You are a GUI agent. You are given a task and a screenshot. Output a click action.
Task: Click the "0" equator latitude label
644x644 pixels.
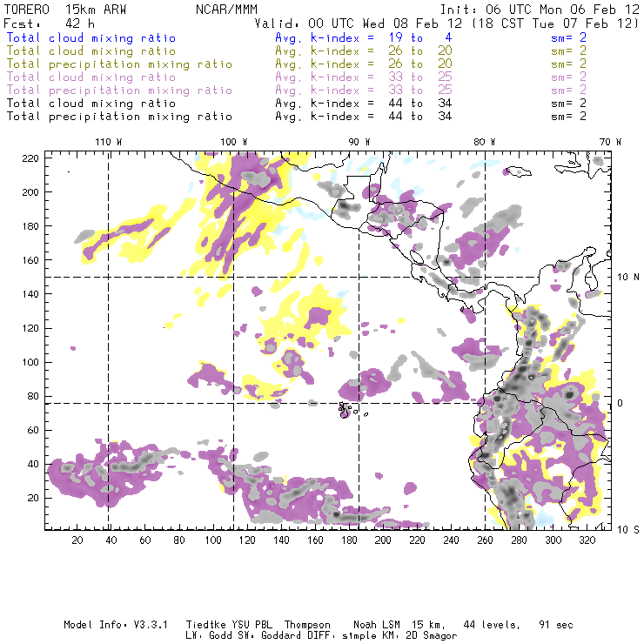tap(620, 403)
